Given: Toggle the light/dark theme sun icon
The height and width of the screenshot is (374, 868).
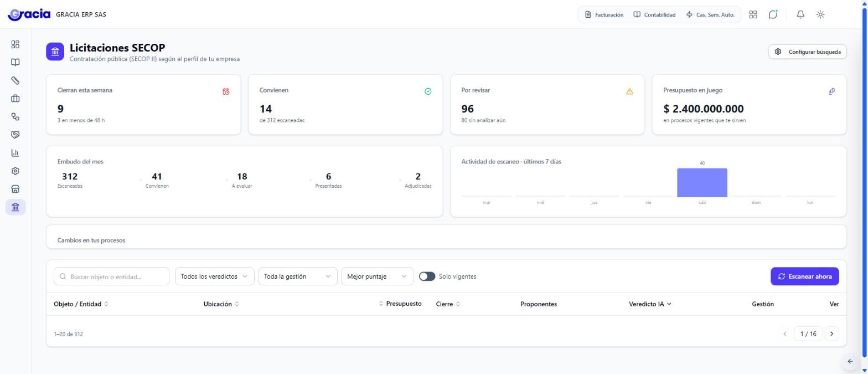Looking at the screenshot, I should click(x=820, y=15).
